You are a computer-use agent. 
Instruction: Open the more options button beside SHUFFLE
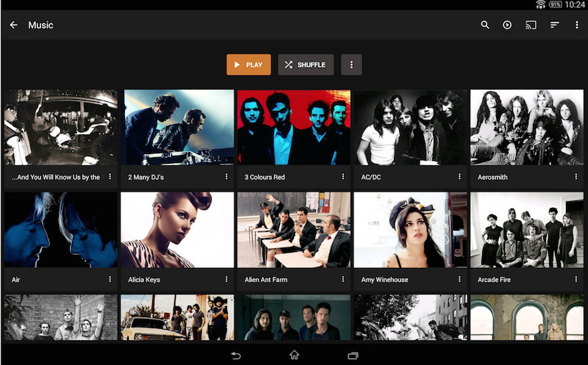(x=351, y=65)
